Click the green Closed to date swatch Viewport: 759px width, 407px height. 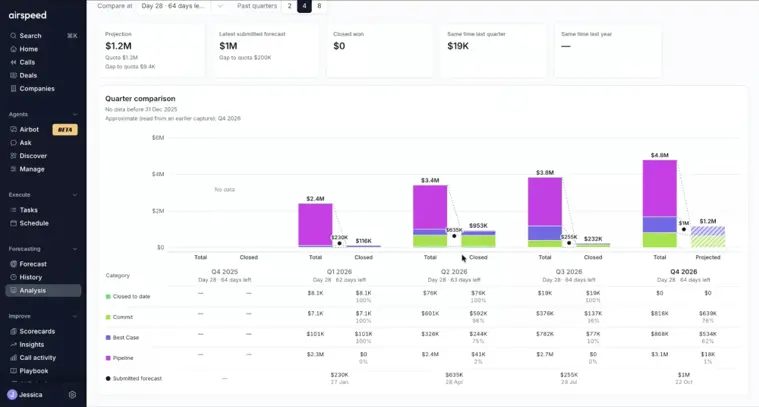tap(108, 297)
